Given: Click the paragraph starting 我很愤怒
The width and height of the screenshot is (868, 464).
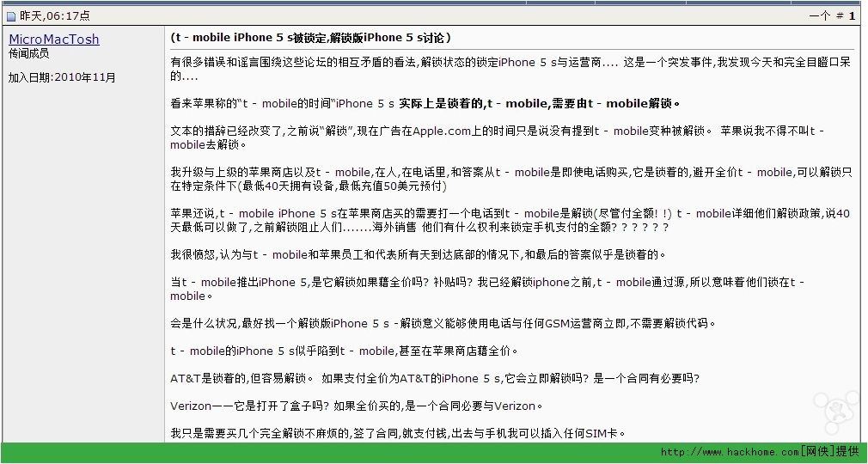Looking at the screenshot, I should click(418, 254).
